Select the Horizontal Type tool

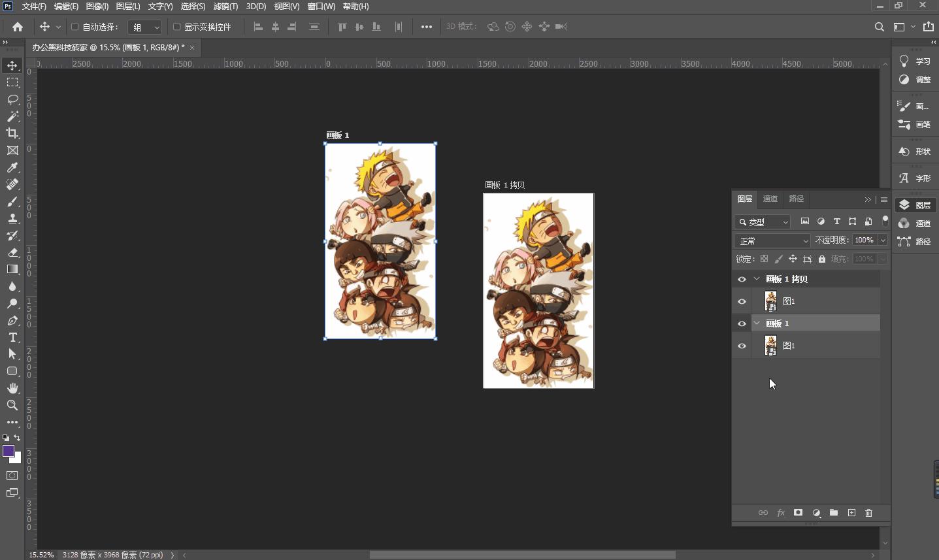(12, 337)
